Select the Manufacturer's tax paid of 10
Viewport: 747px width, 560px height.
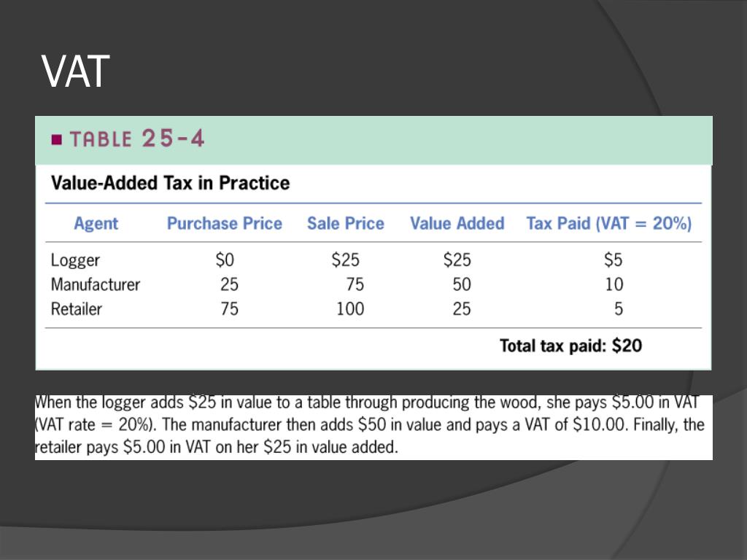[x=614, y=284]
